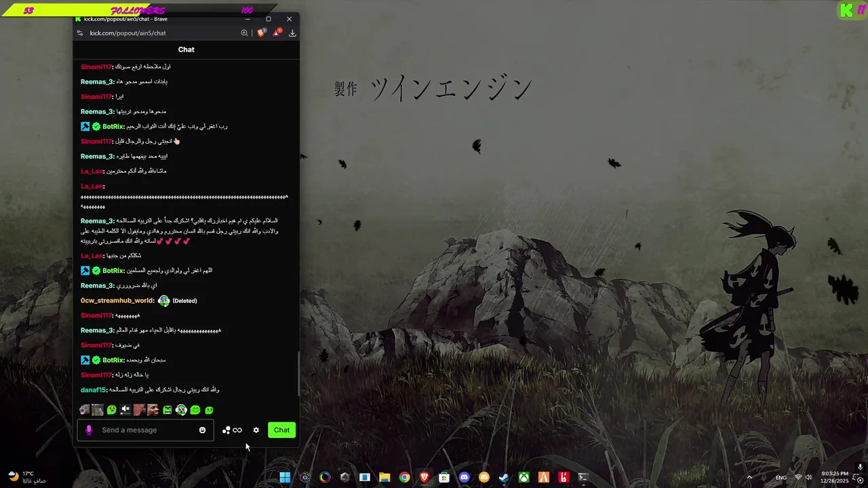Image resolution: width=868 pixels, height=488 pixels.
Task: Insert the green headphones character emote
Action: [x=181, y=409]
